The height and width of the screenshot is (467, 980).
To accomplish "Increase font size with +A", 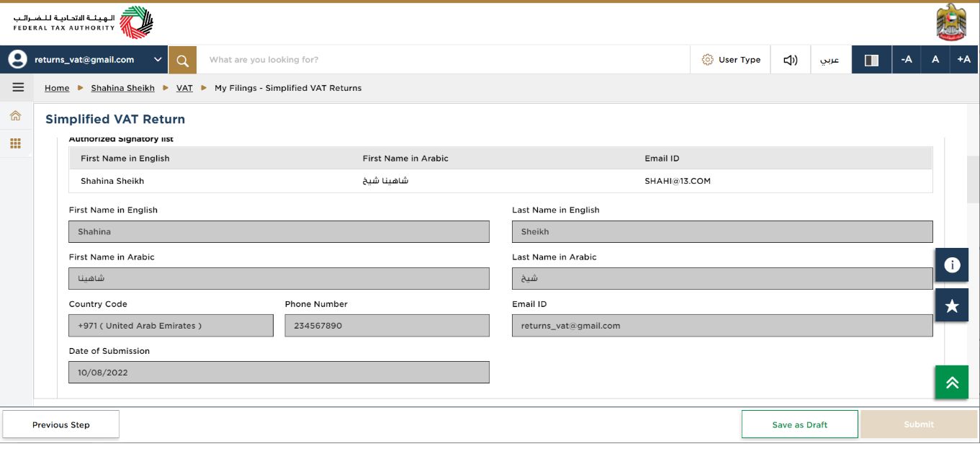I will [x=964, y=60].
